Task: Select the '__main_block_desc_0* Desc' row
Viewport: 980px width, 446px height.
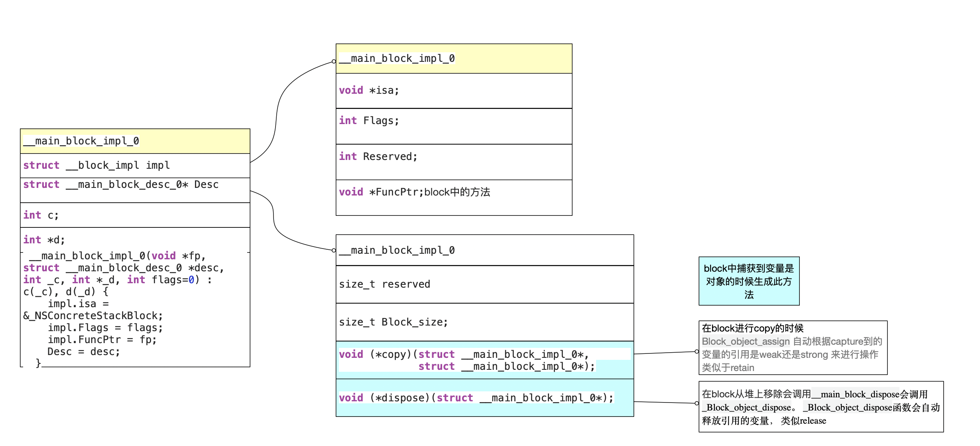Action: (135, 190)
